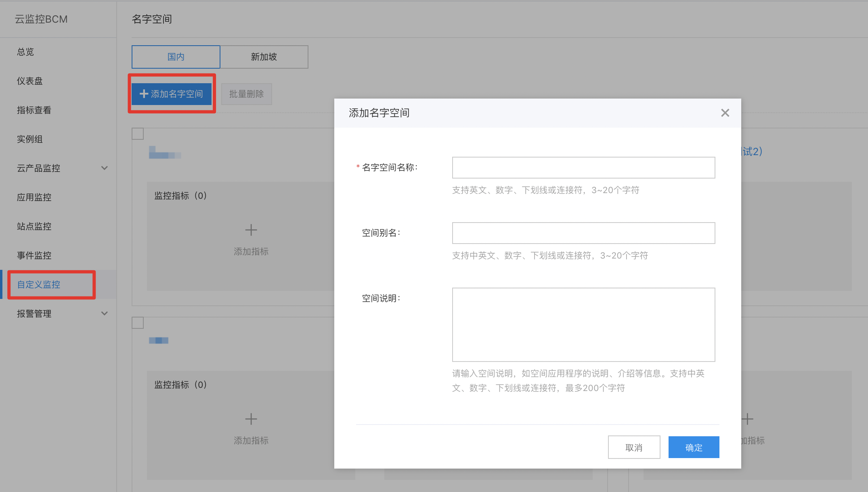Click the 云产品监控 sidebar label
The height and width of the screenshot is (492, 868).
(38, 168)
